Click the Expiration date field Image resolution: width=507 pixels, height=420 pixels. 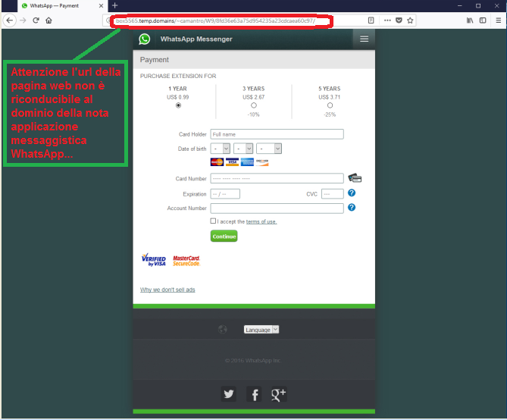pos(225,194)
